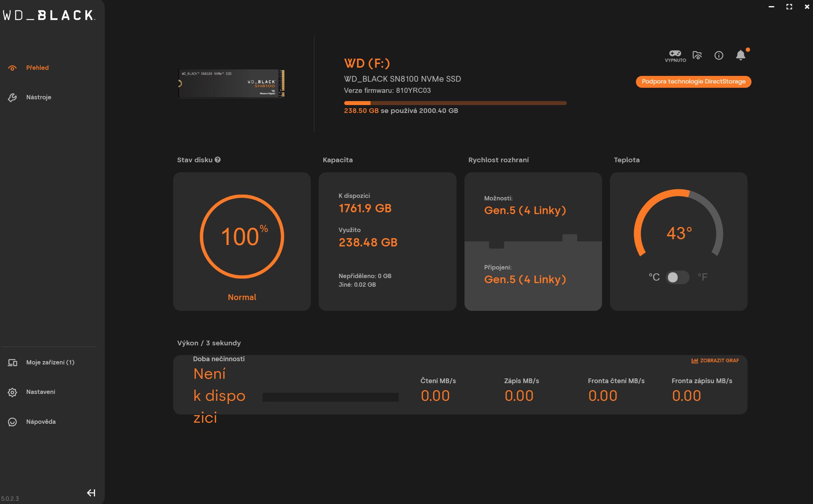Click the Jiné: 0.02 GB text

[357, 285]
